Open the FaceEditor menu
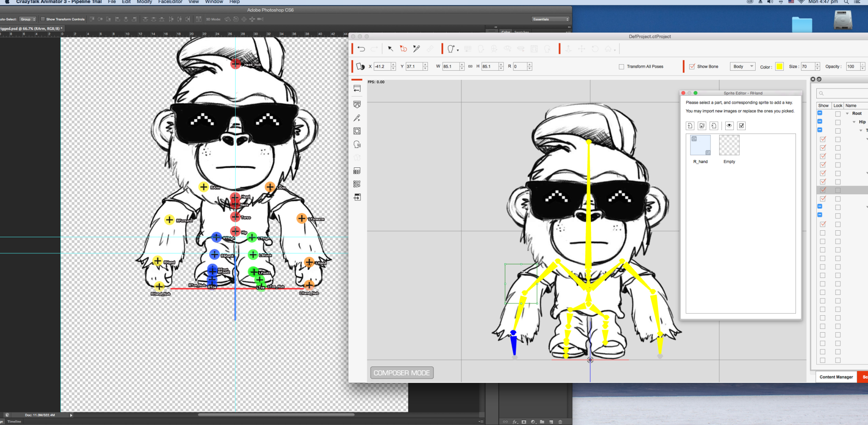This screenshot has height=425, width=868. pyautogui.click(x=170, y=2)
